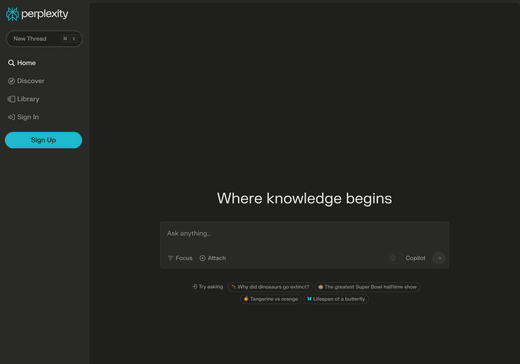
Task: Ask 'Why did dinosaurs go extinct?' suggestion
Action: 270,287
